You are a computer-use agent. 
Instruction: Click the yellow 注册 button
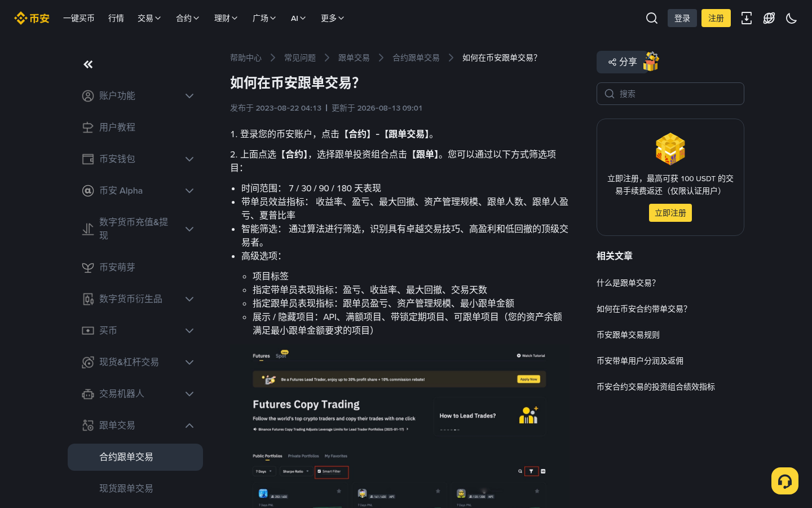click(x=716, y=18)
